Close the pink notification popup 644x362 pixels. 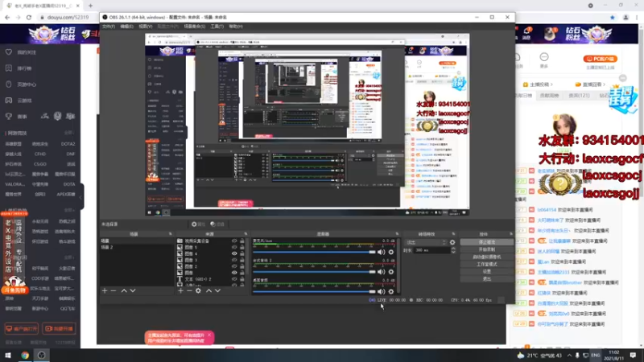point(209,335)
